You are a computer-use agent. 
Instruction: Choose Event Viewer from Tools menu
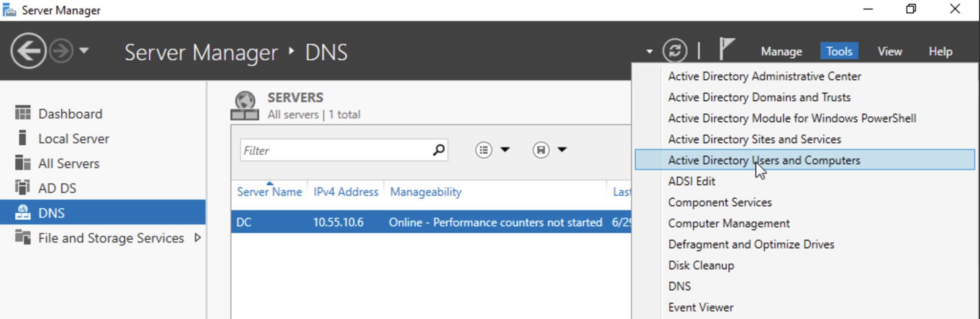tap(700, 307)
